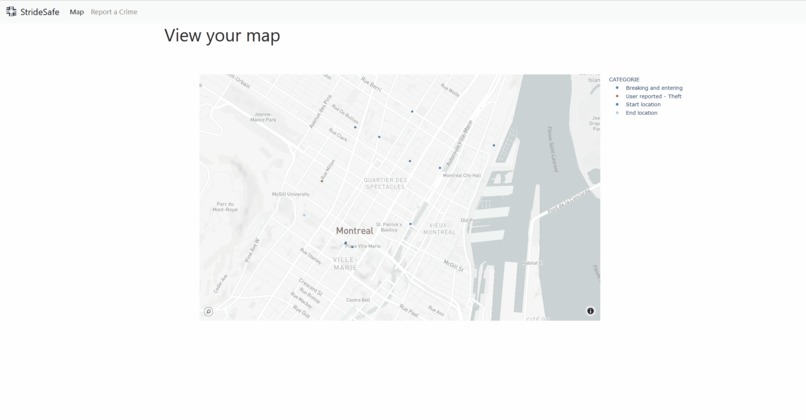Select the marker near Rue De Bullion

click(x=355, y=127)
